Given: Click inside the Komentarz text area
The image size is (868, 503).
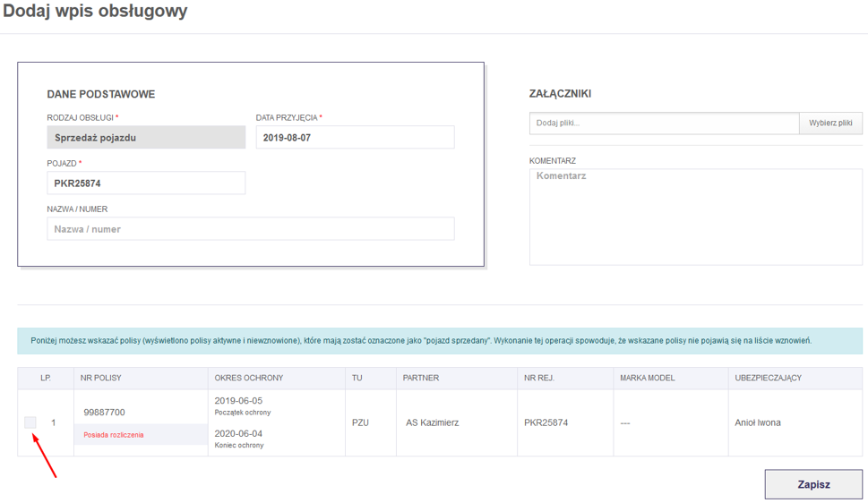Looking at the screenshot, I should pos(695,216).
